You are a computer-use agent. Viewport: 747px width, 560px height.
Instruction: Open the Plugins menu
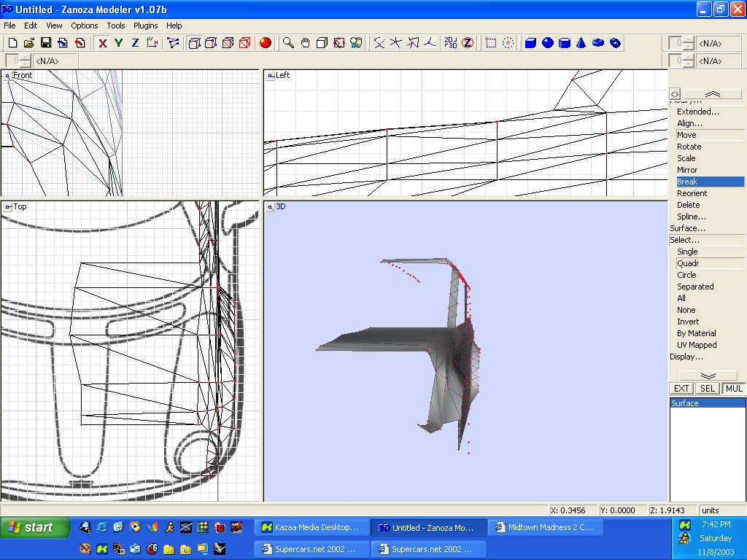(146, 26)
